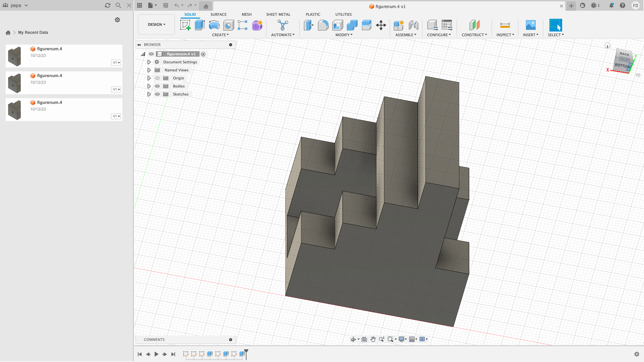Expand the Document Settings node
Image resolution: width=644 pixels, height=362 pixels.
(149, 62)
